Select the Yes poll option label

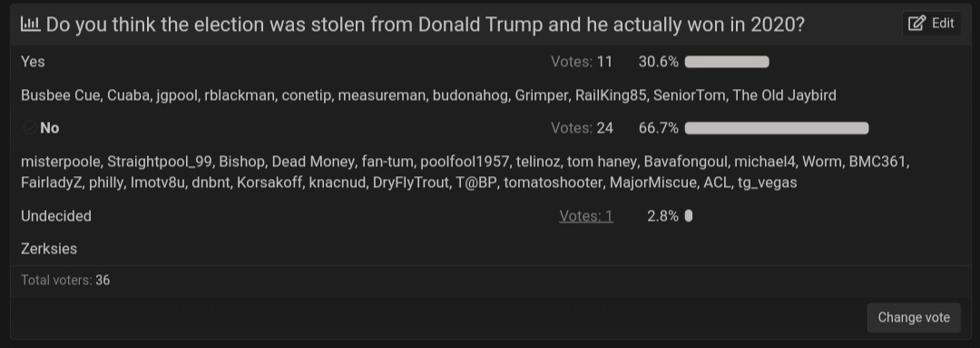(x=33, y=62)
